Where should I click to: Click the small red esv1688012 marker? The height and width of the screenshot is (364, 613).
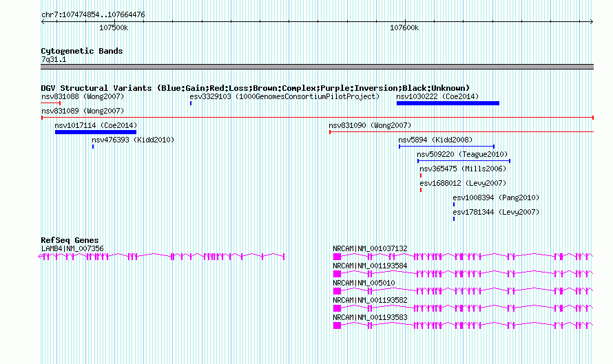[x=421, y=190]
